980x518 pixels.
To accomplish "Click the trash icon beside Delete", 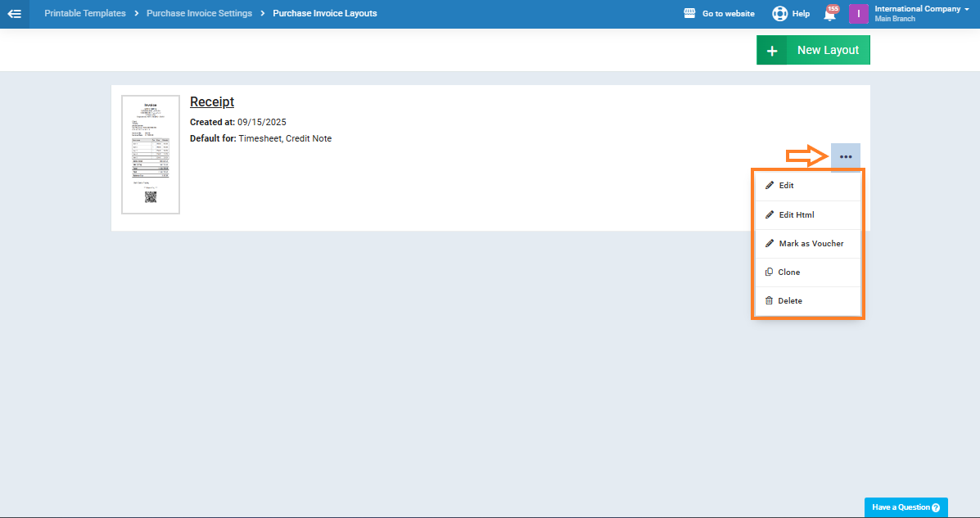I will click(x=769, y=301).
